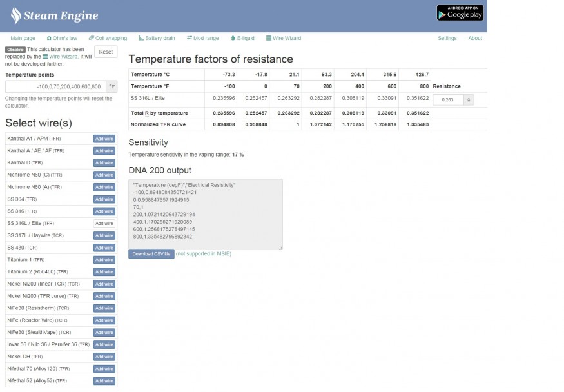Screen dimensions: 564x392
Task: Click the Temperature points input field
Action: tap(55, 86)
